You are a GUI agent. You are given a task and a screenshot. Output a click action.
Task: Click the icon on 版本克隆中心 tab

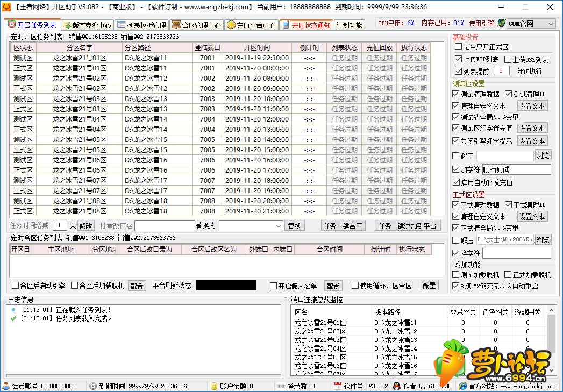(67, 25)
